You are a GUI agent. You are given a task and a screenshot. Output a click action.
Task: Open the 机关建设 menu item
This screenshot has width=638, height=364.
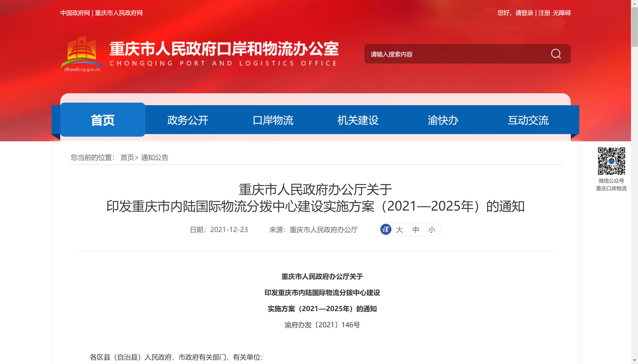coord(358,120)
